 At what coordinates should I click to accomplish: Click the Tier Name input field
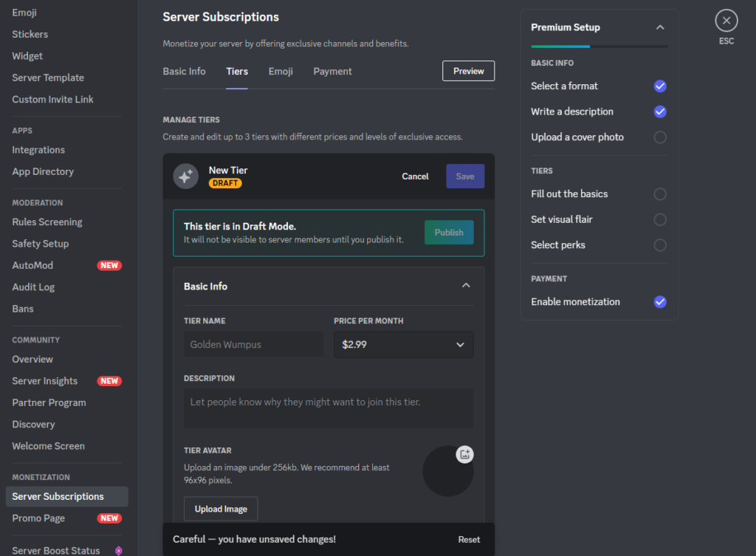(253, 345)
